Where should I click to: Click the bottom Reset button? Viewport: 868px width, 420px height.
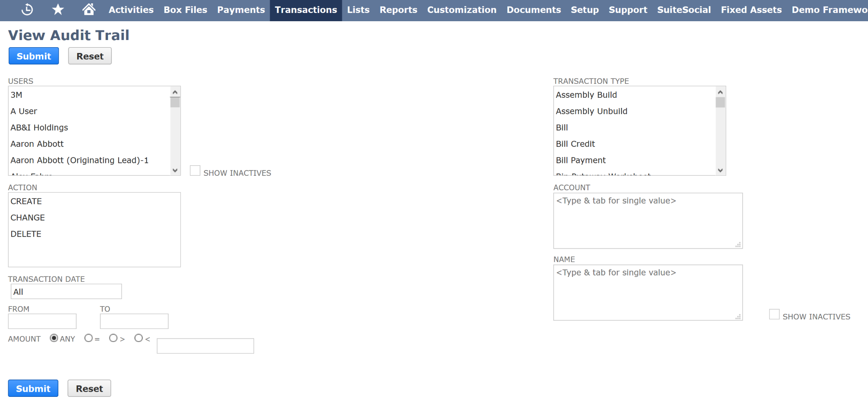pos(89,388)
